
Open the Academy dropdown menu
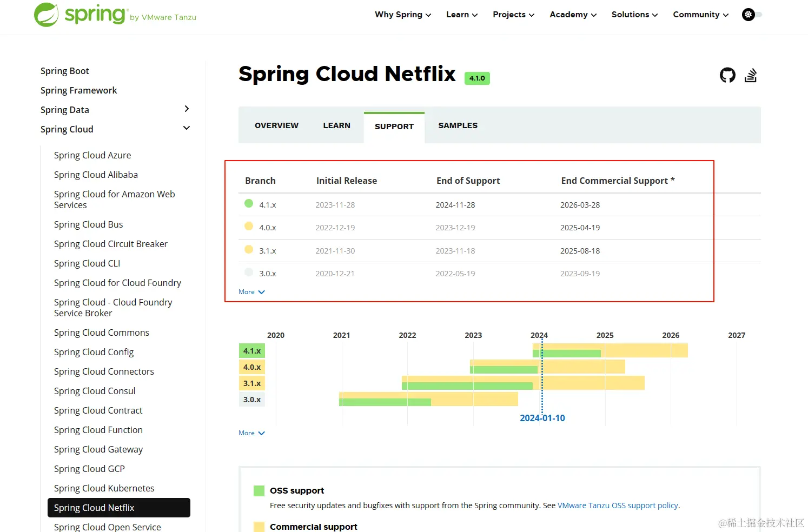(x=573, y=15)
